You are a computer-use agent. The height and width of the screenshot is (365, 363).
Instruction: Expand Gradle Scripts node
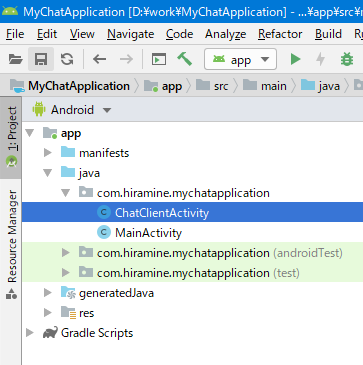30,333
